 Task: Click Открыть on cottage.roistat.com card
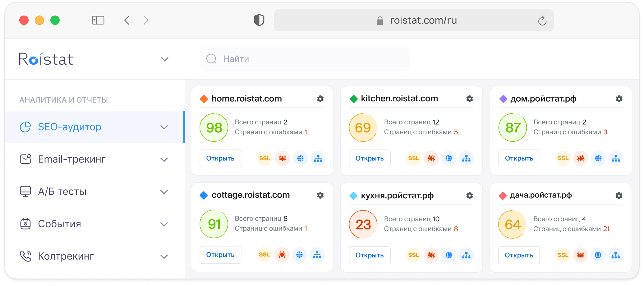[220, 255]
